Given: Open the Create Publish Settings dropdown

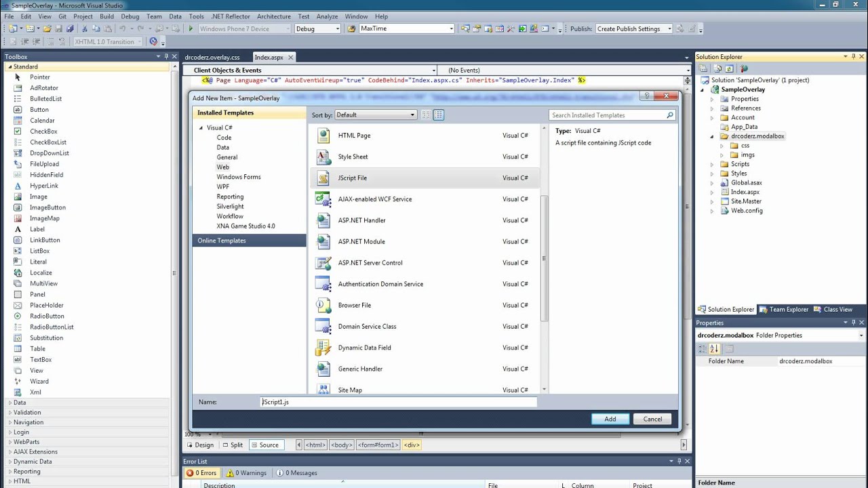Looking at the screenshot, I should pos(634,28).
